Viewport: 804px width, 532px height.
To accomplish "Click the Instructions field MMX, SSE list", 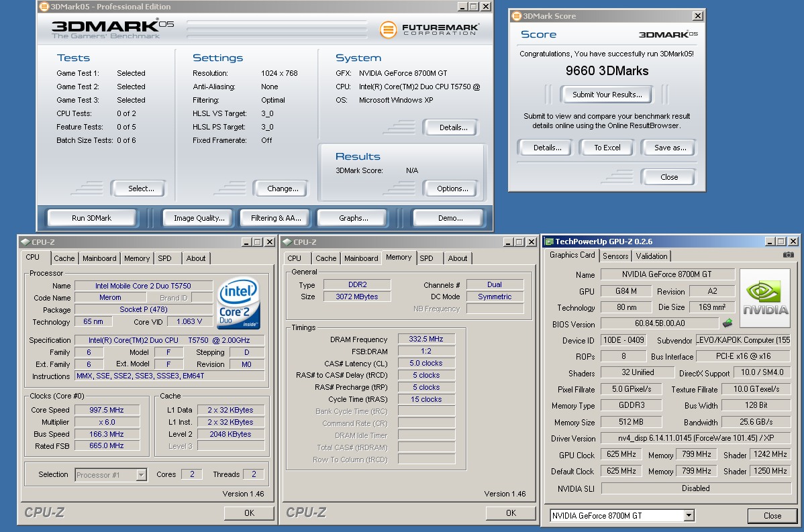I will pyautogui.click(x=170, y=376).
